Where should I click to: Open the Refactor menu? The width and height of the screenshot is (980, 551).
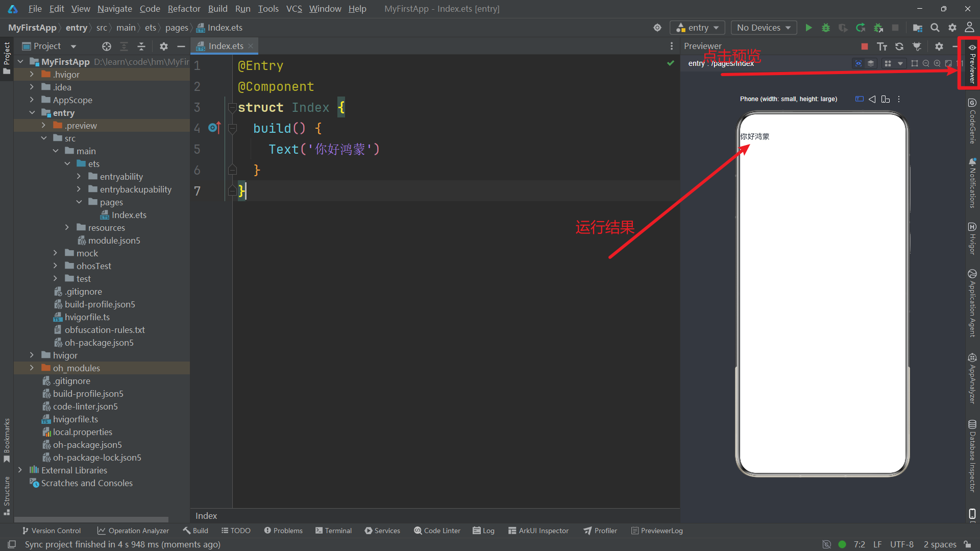[184, 9]
